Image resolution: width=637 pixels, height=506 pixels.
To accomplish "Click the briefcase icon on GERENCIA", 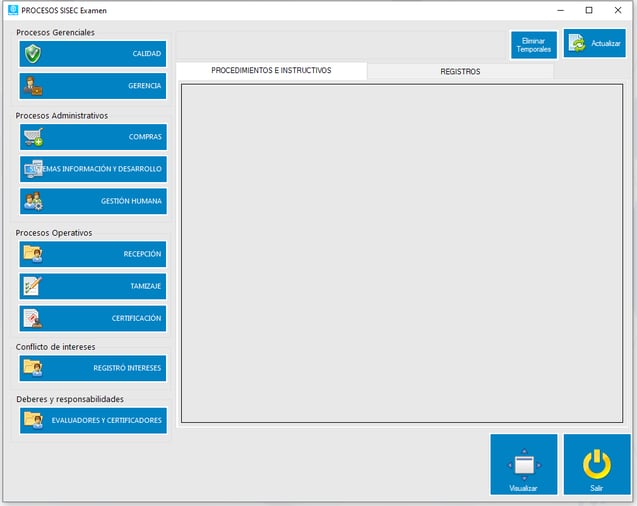I will click(x=34, y=87).
